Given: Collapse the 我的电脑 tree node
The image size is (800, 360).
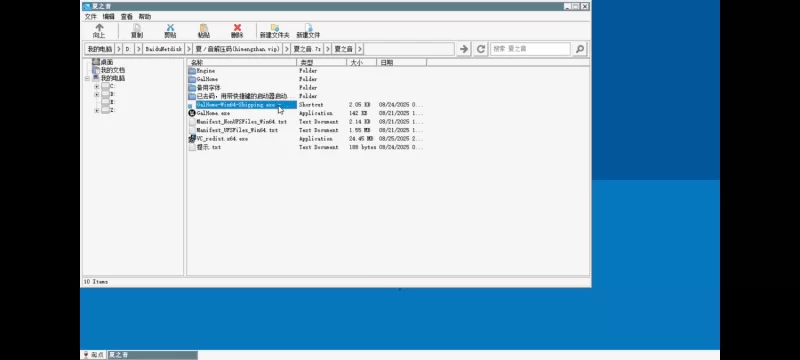Looking at the screenshot, I should [87, 79].
